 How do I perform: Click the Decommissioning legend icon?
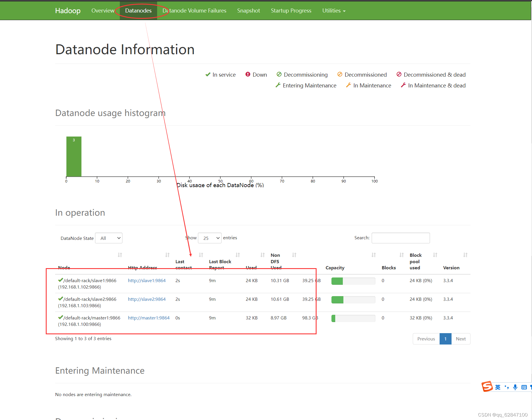point(279,74)
